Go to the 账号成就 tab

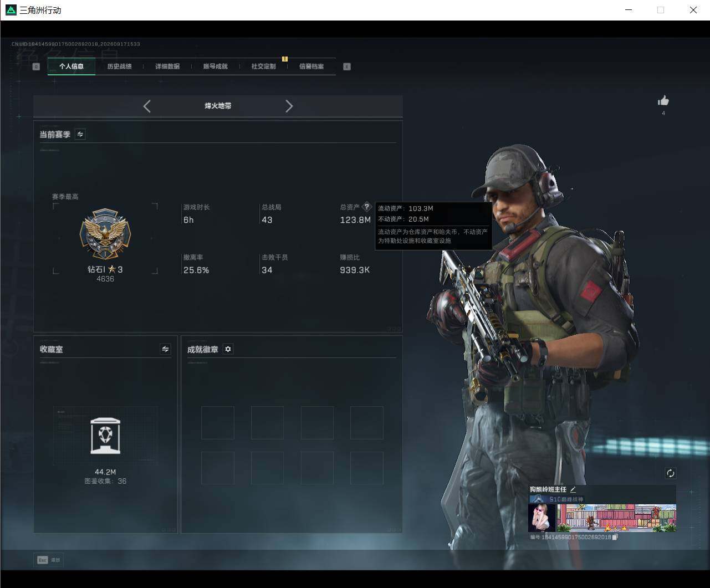[x=215, y=67]
